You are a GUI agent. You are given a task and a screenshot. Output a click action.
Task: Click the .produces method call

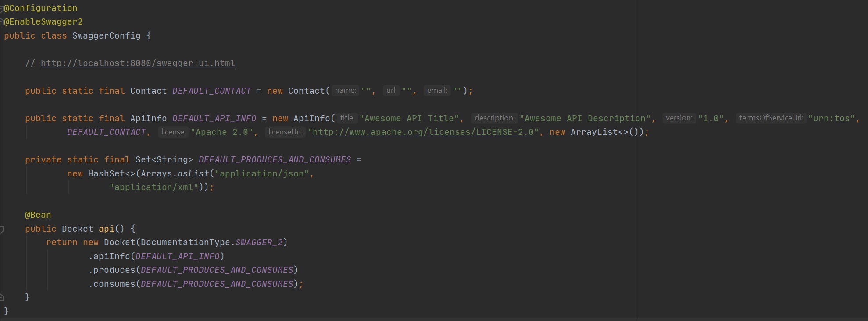[x=114, y=270]
